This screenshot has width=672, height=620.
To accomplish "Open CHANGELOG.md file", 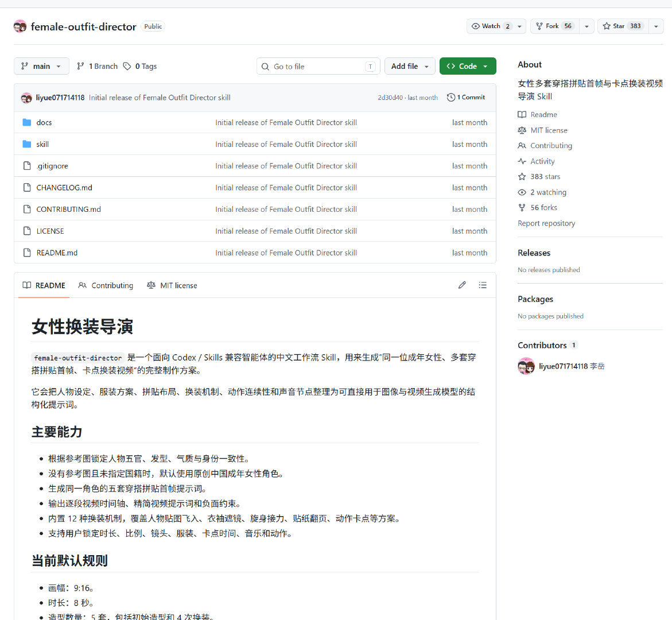I will click(x=64, y=188).
